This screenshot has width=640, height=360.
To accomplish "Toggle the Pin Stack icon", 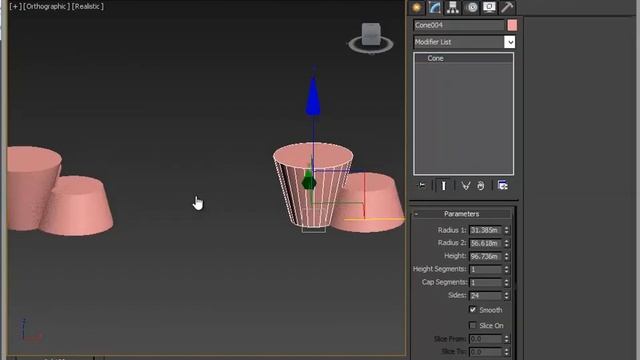I will tap(422, 186).
